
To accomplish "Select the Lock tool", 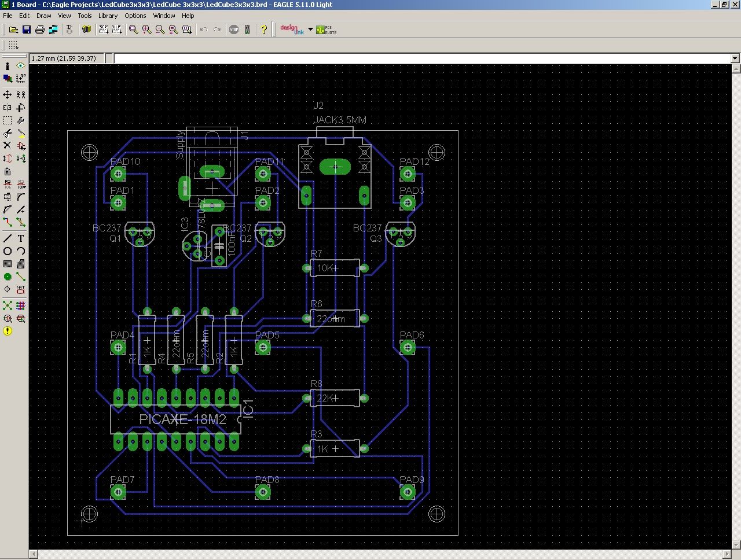I will (x=8, y=172).
